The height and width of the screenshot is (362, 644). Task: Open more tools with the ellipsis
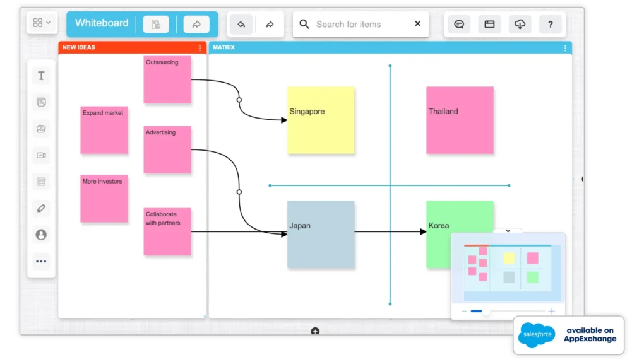[41, 262]
